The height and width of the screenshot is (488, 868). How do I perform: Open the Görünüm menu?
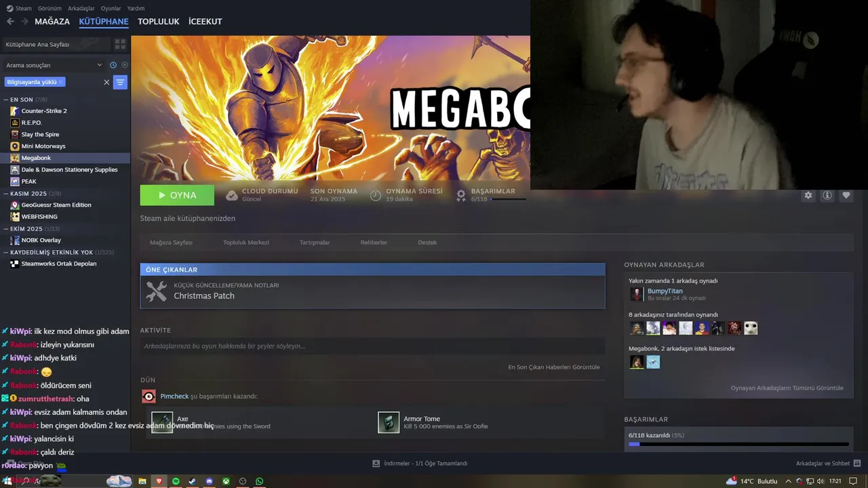click(50, 8)
